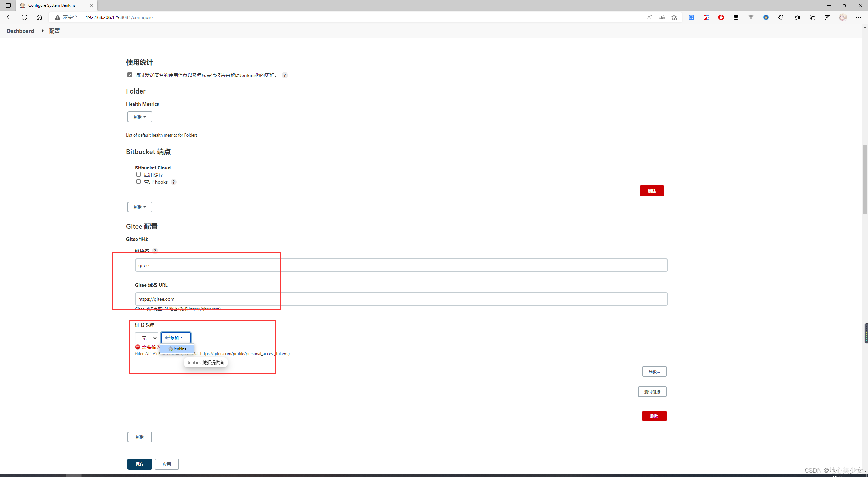The width and height of the screenshot is (868, 477).
Task: Expand Health Metrics 新增 dropdown
Action: coord(140,117)
